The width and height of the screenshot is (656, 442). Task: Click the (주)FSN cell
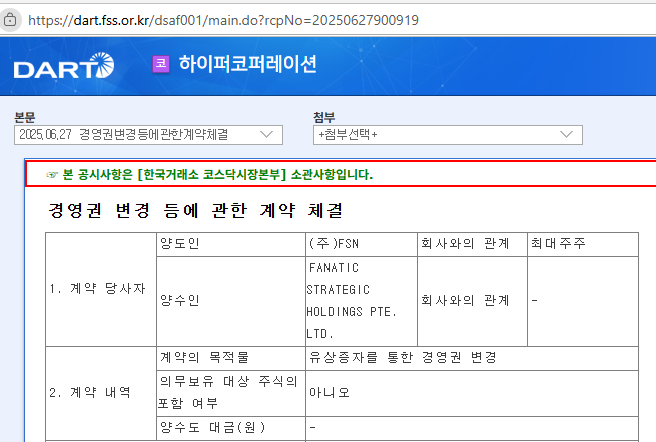tap(361, 244)
